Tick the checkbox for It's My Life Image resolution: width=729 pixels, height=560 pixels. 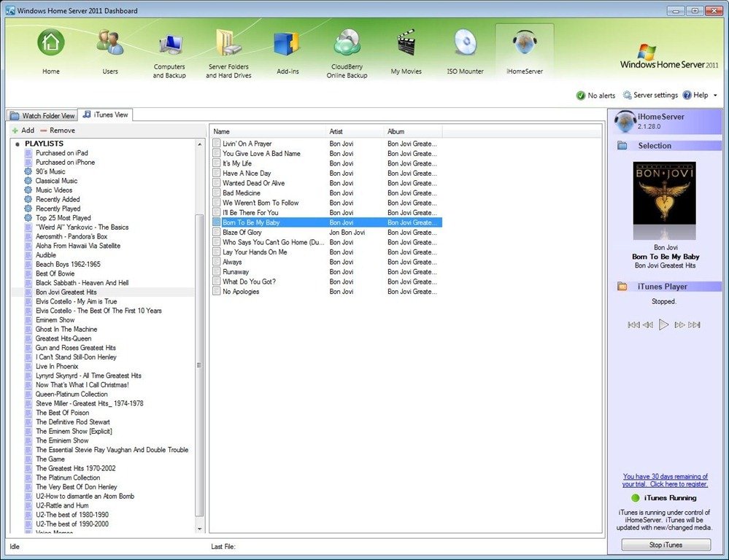click(216, 163)
